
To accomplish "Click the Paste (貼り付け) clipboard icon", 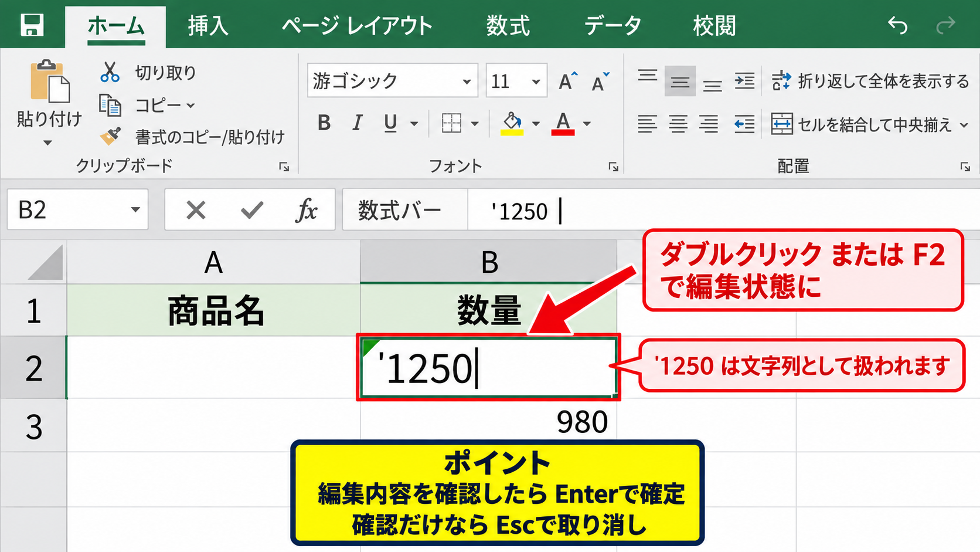I will tap(50, 80).
